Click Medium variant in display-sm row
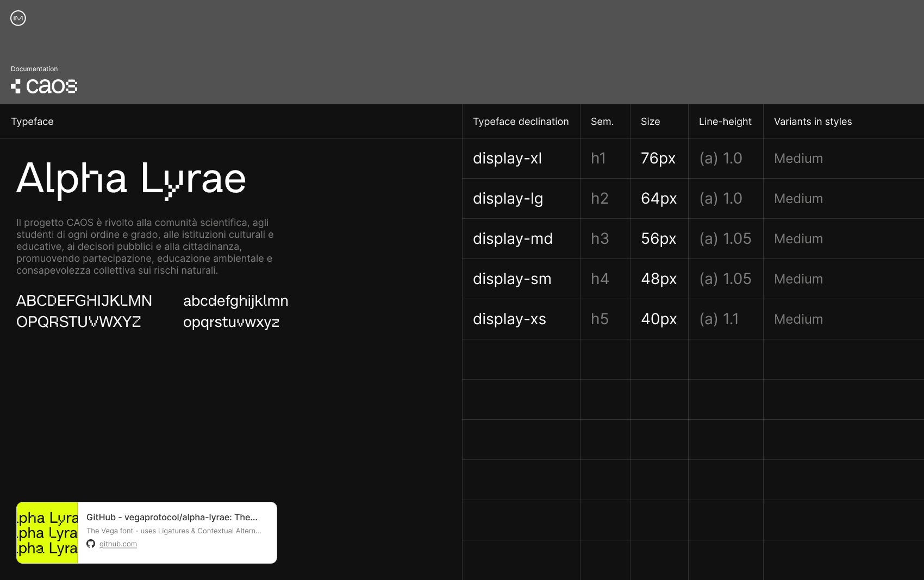 point(798,279)
